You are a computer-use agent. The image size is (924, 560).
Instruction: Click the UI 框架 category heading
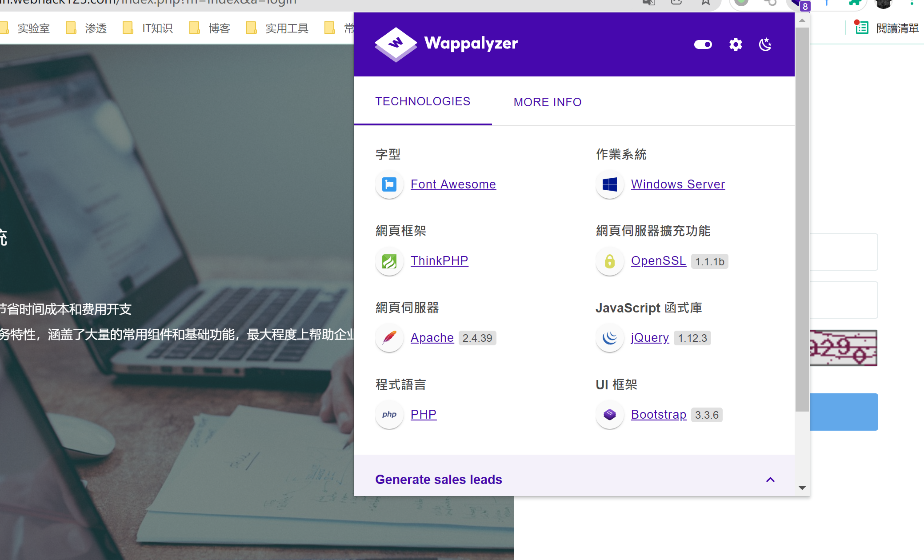[616, 384]
